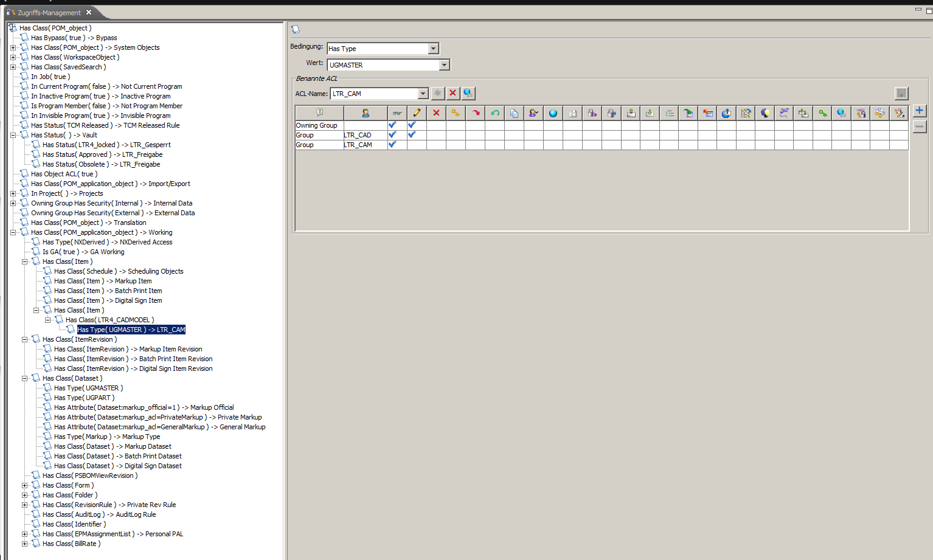
Task: Click the accessor user icon column header
Action: click(366, 113)
